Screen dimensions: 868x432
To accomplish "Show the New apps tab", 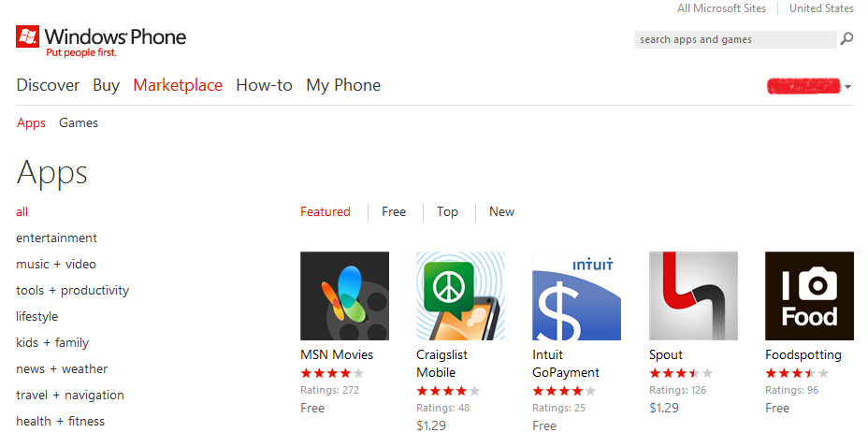I will coord(501,211).
